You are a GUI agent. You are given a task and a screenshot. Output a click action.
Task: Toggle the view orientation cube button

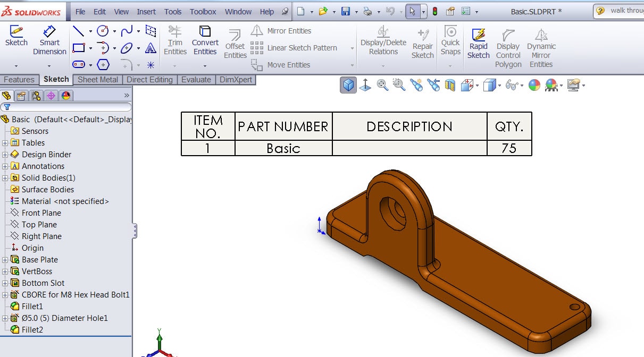[348, 85]
